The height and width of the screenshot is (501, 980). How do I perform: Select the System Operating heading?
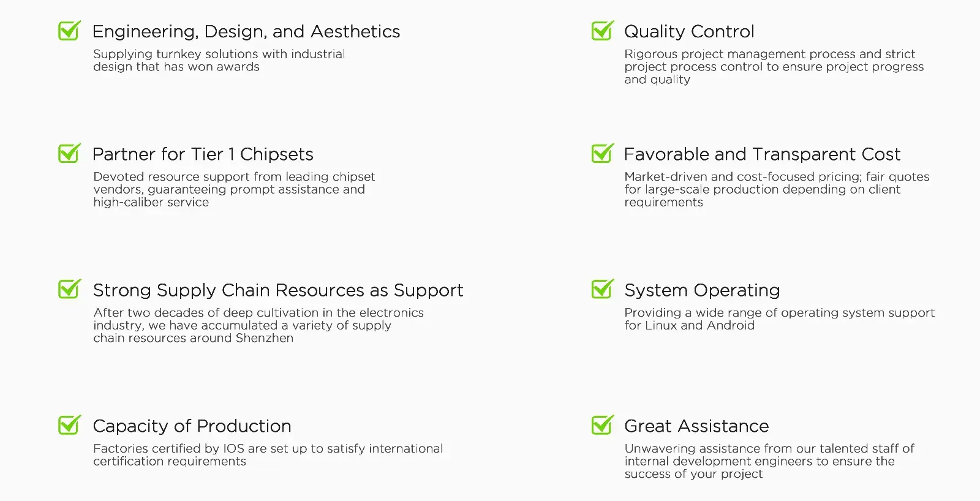click(x=702, y=290)
